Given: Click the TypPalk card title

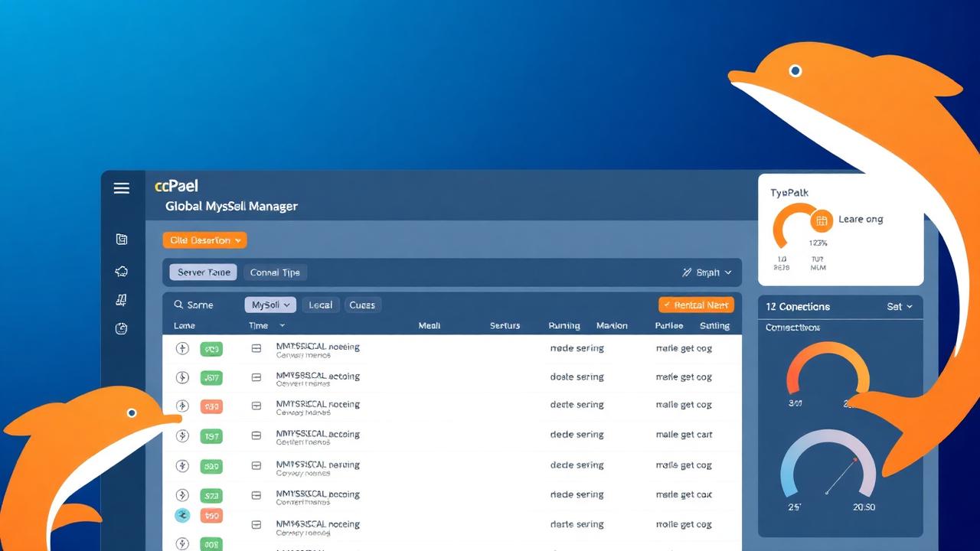Looking at the screenshot, I should click(789, 193).
